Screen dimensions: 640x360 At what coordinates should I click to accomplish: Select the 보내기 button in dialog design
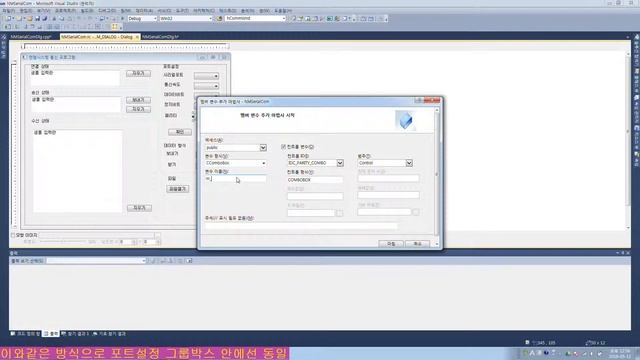tap(138, 100)
